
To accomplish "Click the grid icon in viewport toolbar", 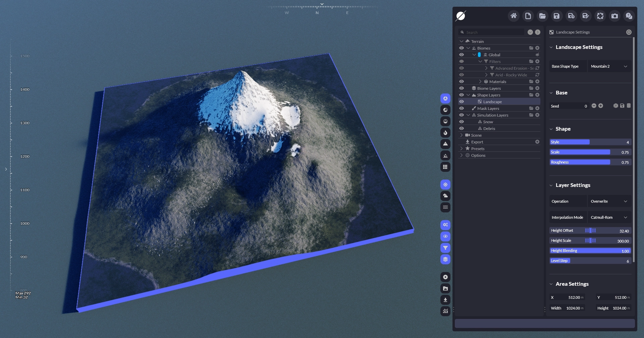I will [x=445, y=167].
